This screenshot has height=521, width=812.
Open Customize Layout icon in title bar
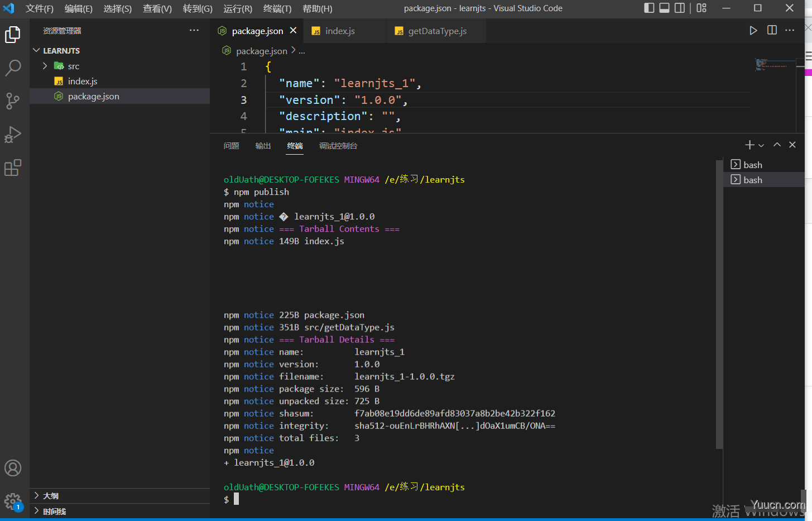click(x=702, y=8)
